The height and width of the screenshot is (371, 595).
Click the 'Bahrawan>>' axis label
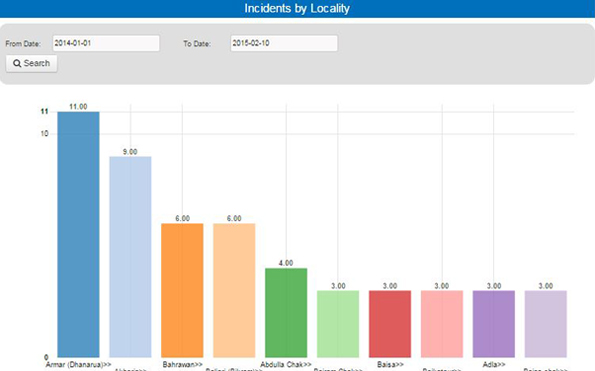click(x=183, y=365)
